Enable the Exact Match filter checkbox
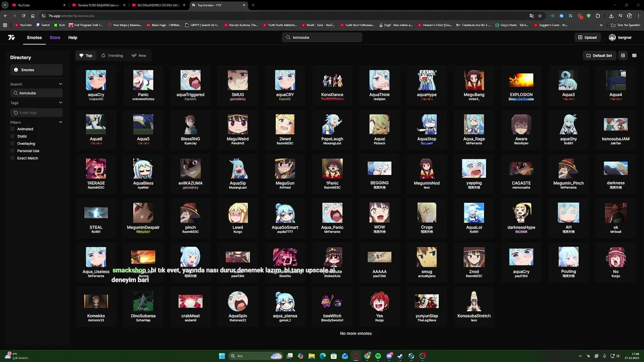This screenshot has height=362, width=644. (13, 158)
